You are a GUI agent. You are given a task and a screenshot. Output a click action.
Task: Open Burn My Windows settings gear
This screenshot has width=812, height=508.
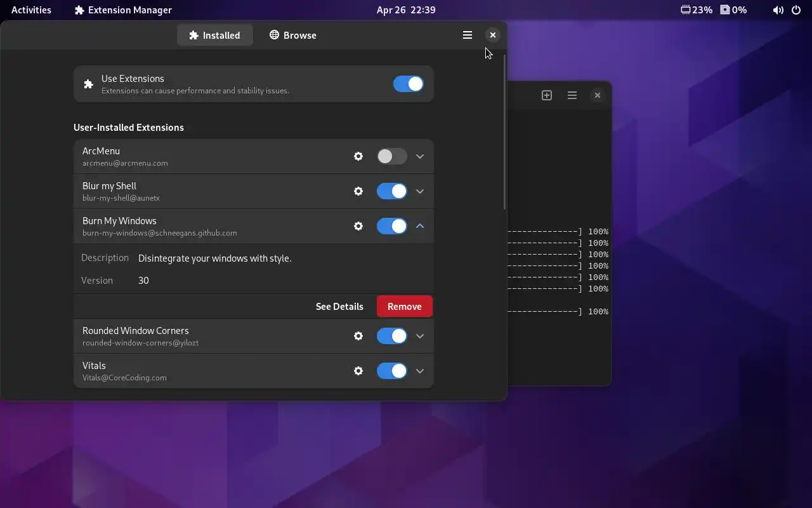(358, 226)
